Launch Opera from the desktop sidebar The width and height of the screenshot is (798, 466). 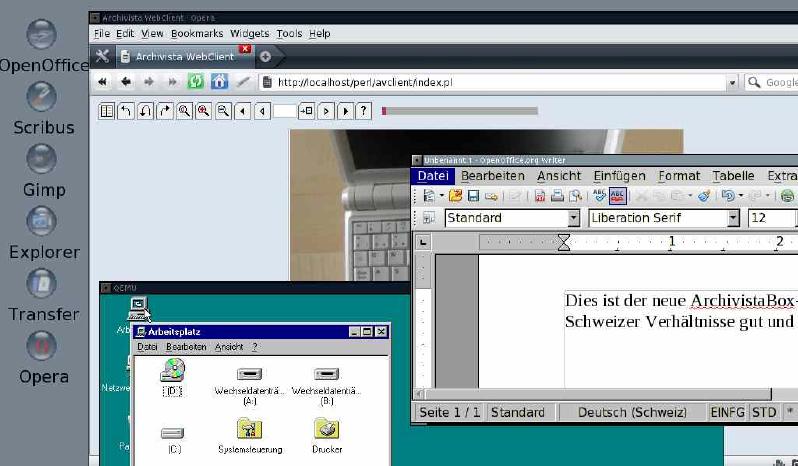click(42, 346)
